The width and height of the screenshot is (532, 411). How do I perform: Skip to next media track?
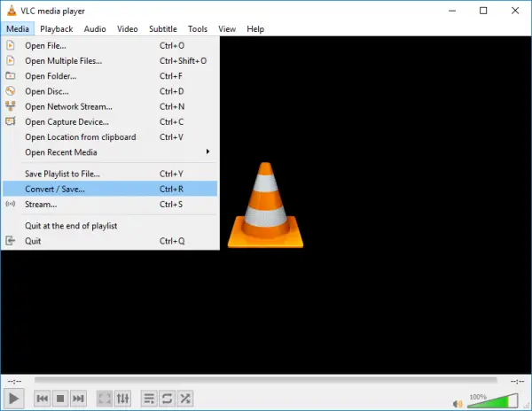tap(78, 399)
